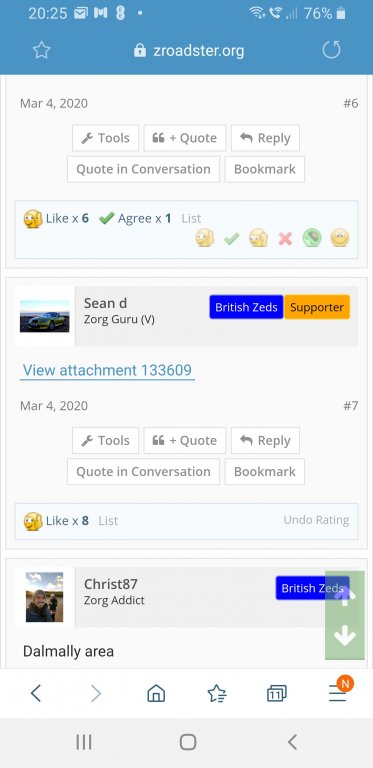
Task: Click the thumbs-up Like rating icon on post #6
Action: click(x=205, y=239)
